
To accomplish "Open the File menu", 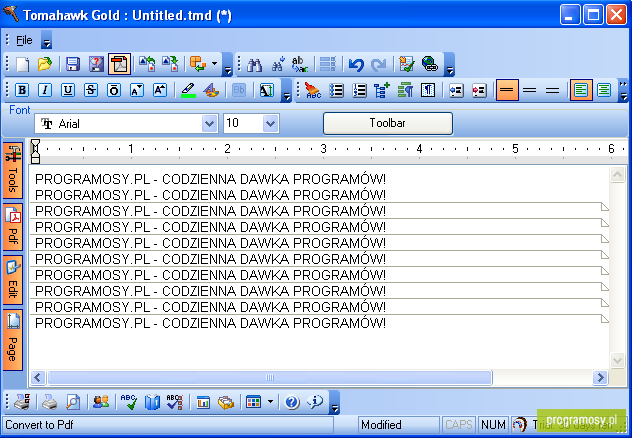I will (x=24, y=40).
